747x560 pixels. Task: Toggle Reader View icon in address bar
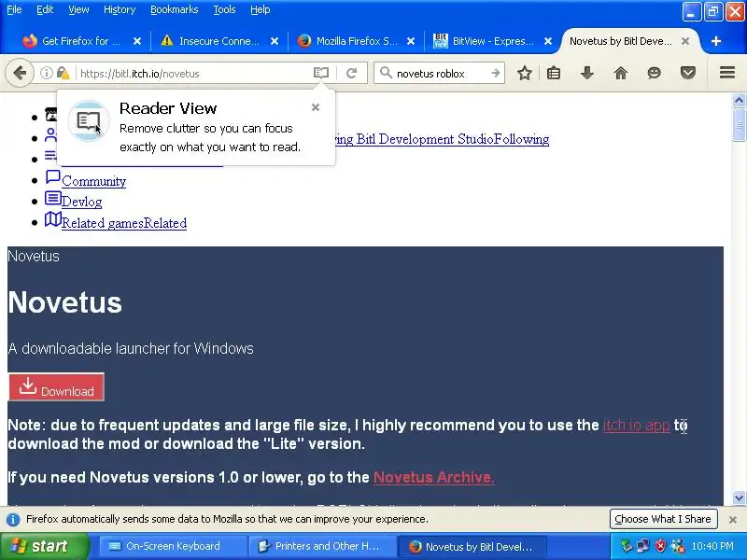(x=321, y=73)
